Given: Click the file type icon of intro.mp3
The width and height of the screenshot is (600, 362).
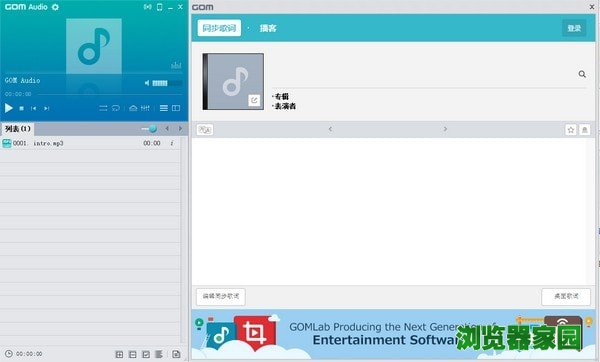Looking at the screenshot, I should (x=7, y=143).
